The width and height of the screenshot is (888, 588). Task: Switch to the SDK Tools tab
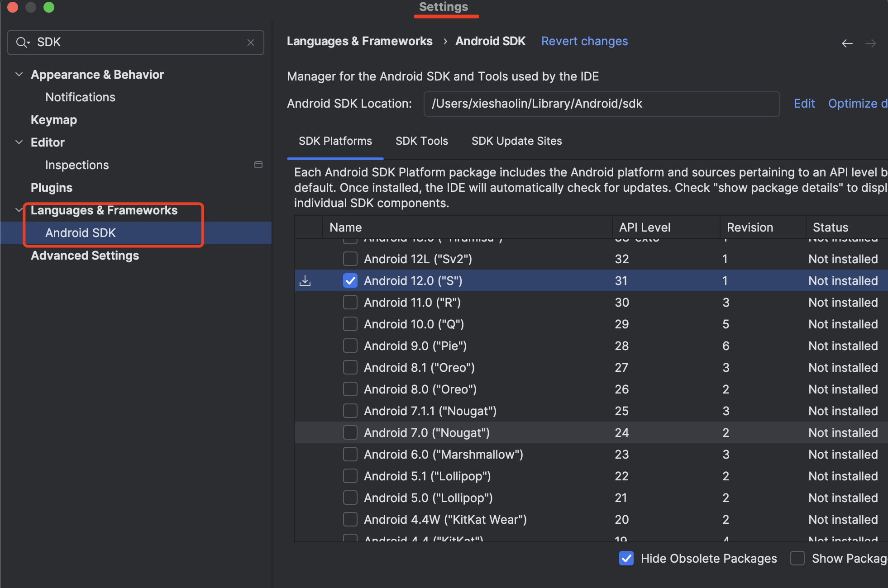pyautogui.click(x=422, y=141)
